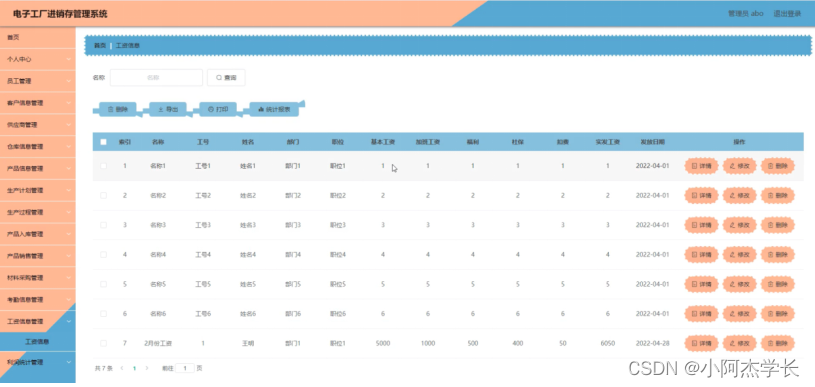Expand 客户信息管理 with its chevron

click(69, 103)
